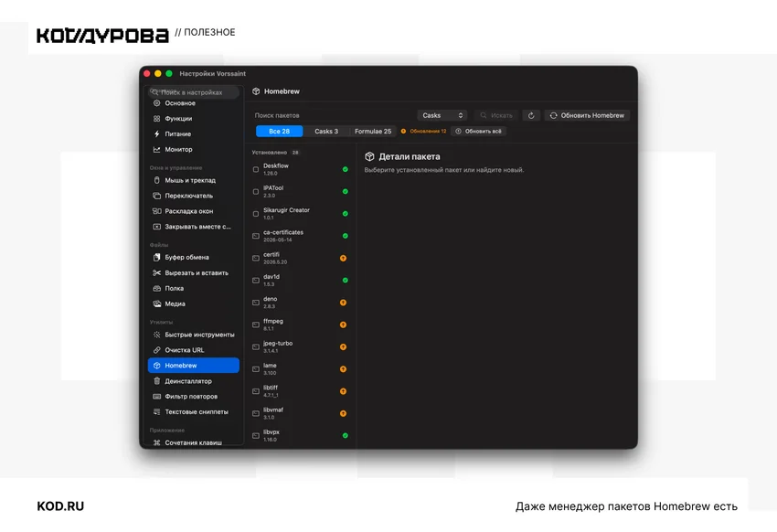Select the certifi package row
This screenshot has height=532, width=777.
301,258
